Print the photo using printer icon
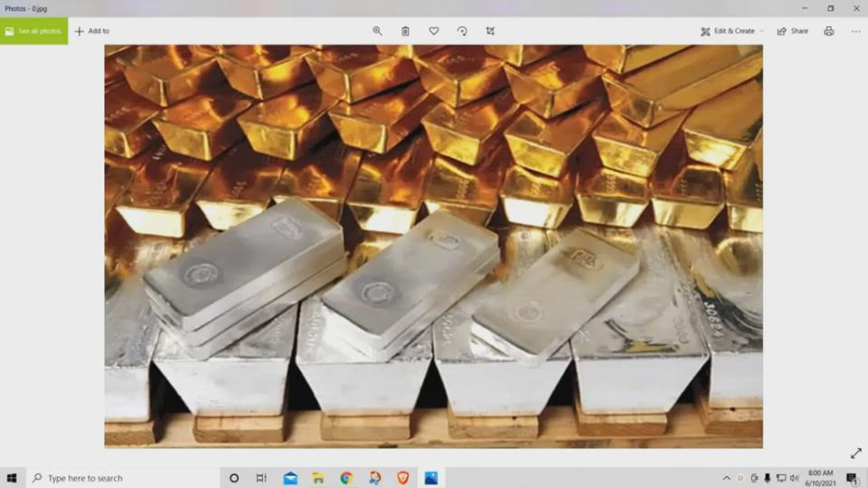 pos(829,31)
